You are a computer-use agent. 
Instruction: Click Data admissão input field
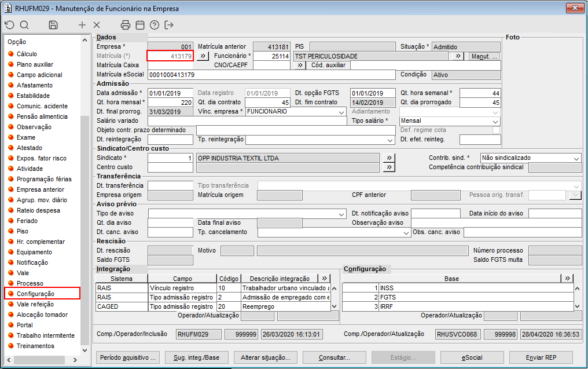(x=170, y=93)
